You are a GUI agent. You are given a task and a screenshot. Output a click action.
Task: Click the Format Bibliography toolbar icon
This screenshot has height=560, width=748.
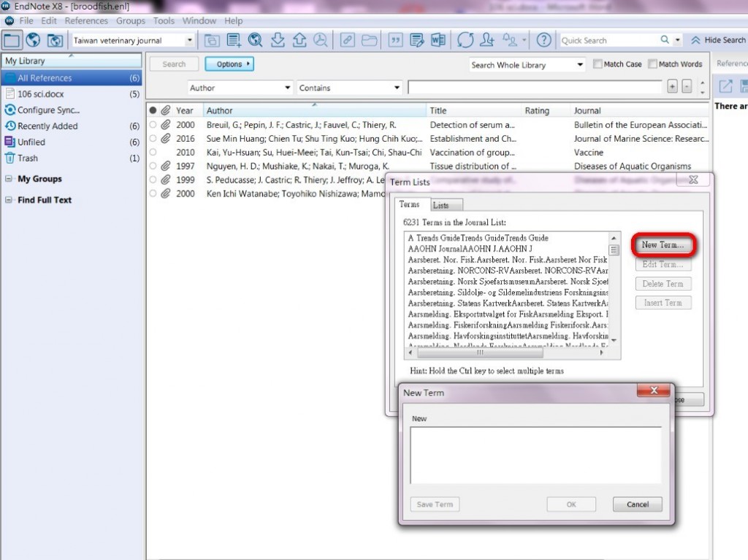(x=416, y=40)
